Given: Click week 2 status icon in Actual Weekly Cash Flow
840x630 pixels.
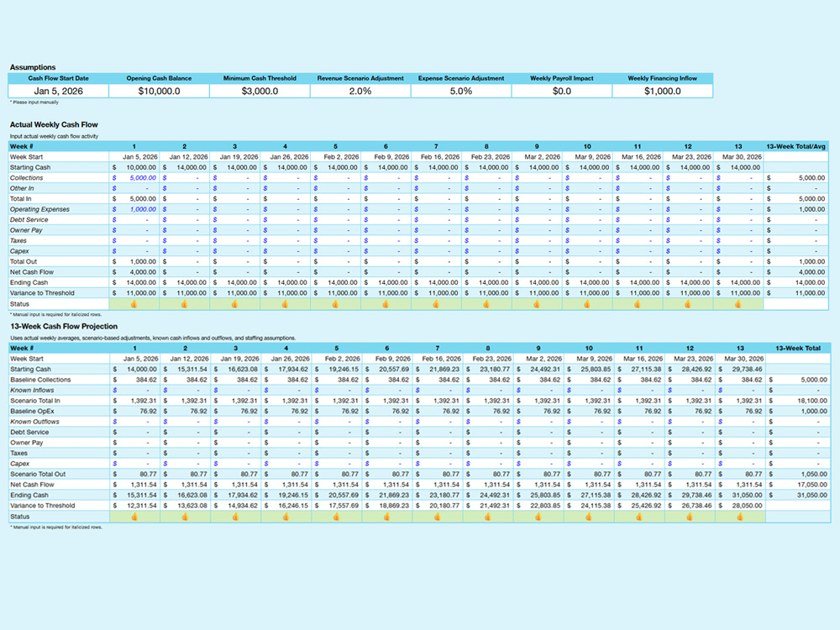Looking at the screenshot, I should [x=184, y=304].
